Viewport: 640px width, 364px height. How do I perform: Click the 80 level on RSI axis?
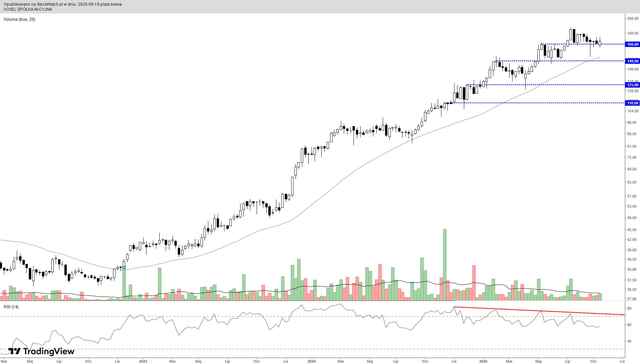click(x=629, y=308)
